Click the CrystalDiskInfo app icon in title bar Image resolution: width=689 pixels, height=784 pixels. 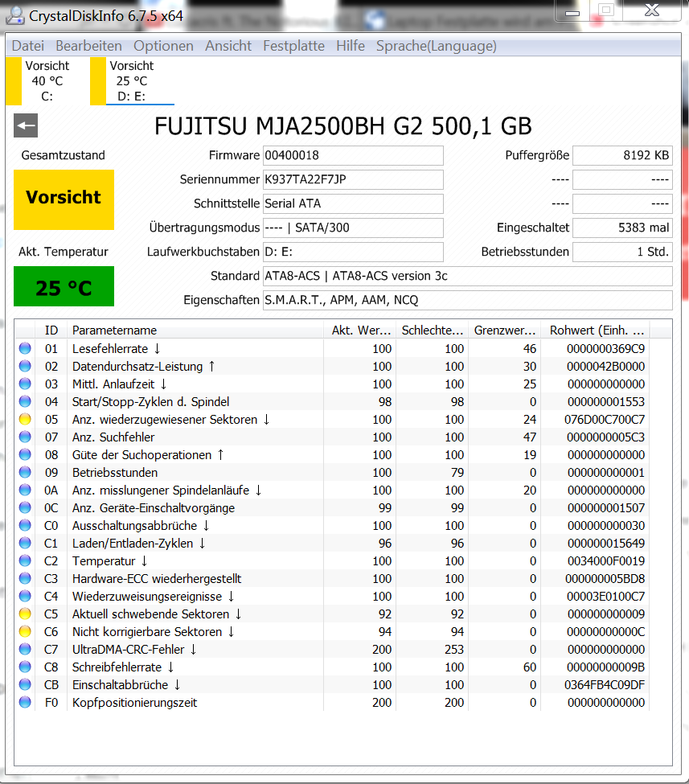(15, 15)
